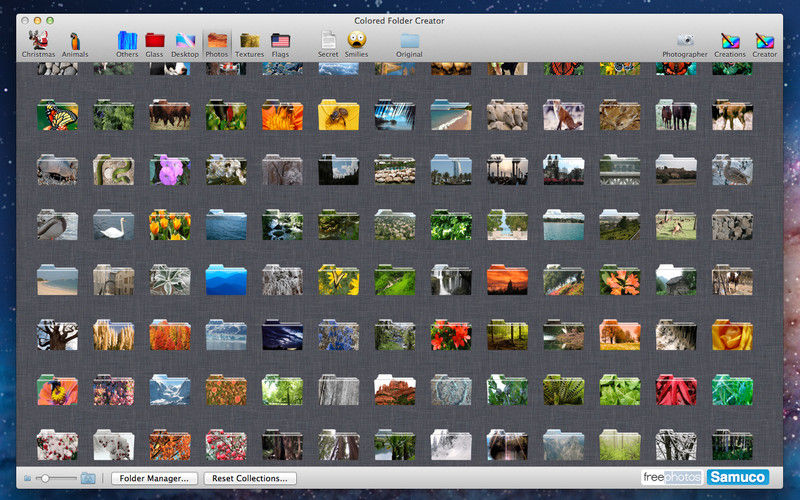Open the Smilies collection
This screenshot has height=500, width=800.
click(356, 44)
